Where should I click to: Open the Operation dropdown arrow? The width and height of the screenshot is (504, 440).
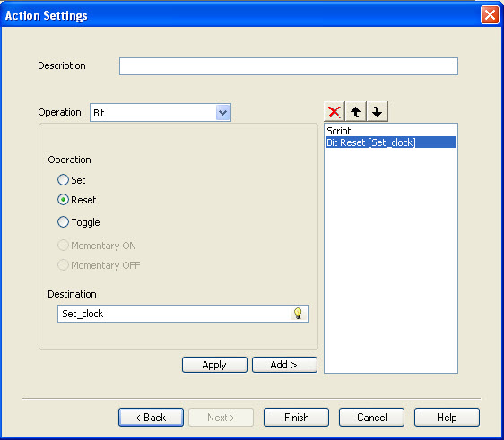223,113
